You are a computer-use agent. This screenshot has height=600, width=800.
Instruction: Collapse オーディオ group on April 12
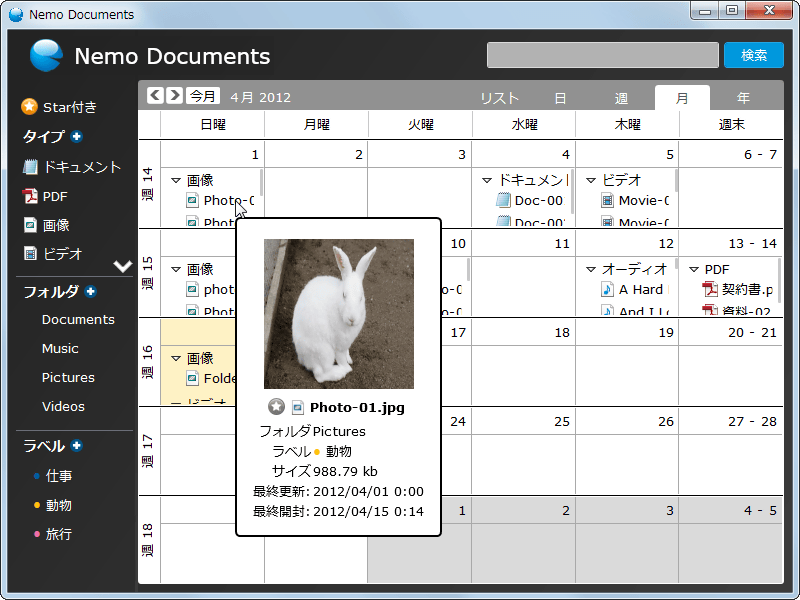click(591, 269)
